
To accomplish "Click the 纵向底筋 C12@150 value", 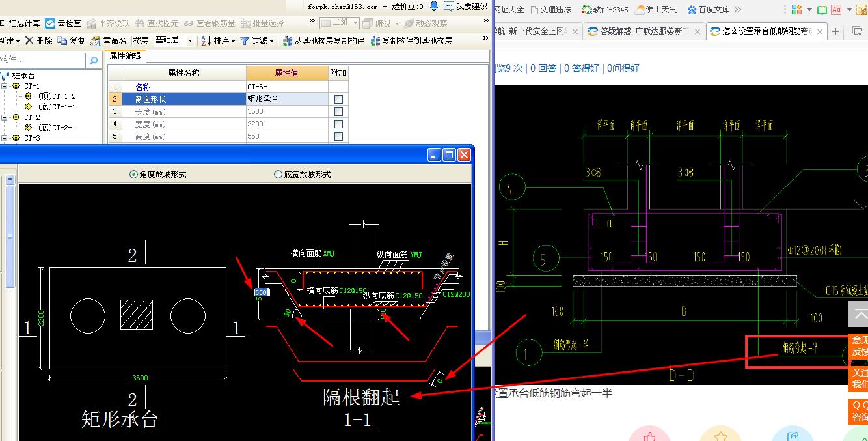I will coord(409,296).
